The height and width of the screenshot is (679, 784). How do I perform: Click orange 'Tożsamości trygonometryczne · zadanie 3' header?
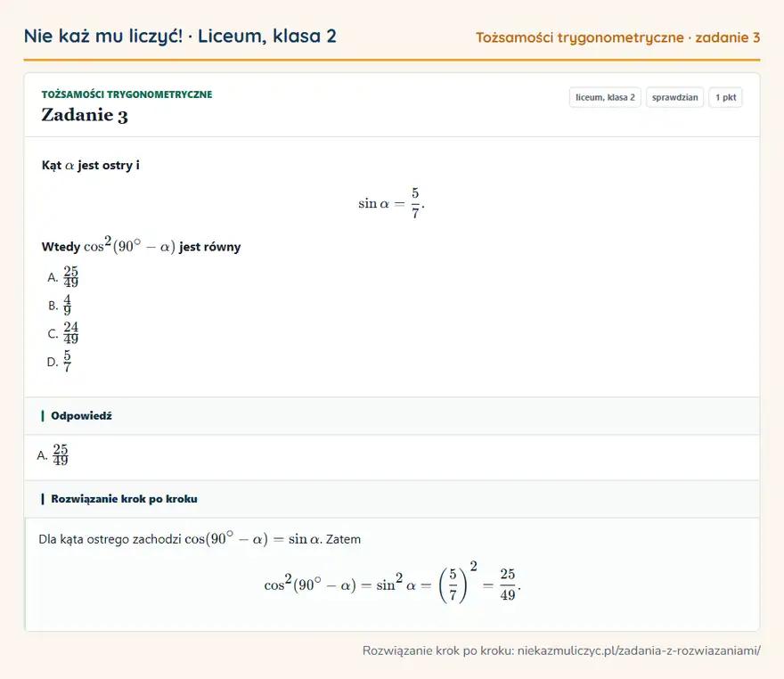coord(618,37)
